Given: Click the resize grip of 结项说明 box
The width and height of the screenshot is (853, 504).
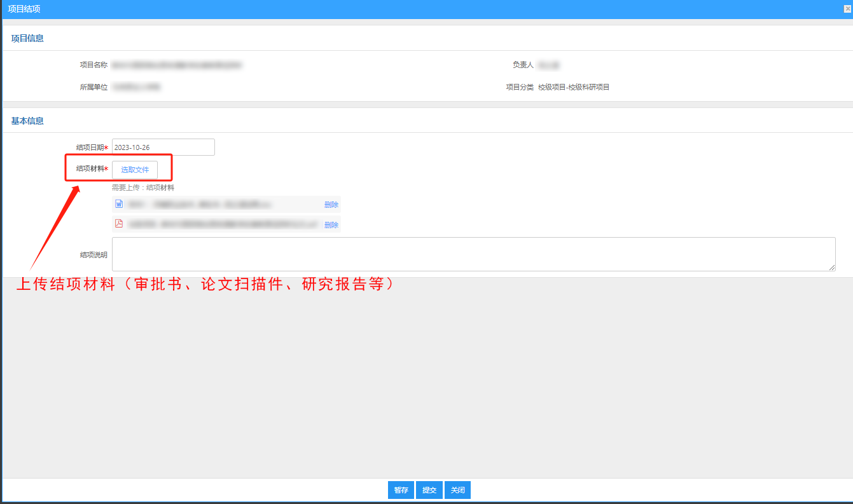Looking at the screenshot, I should click(831, 268).
